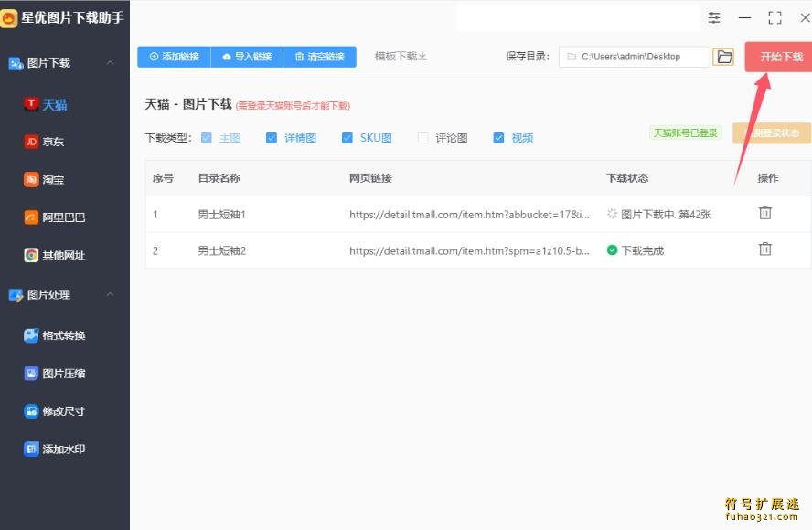Enable the 评论图 checkbox
The image size is (812, 530).
pos(422,138)
